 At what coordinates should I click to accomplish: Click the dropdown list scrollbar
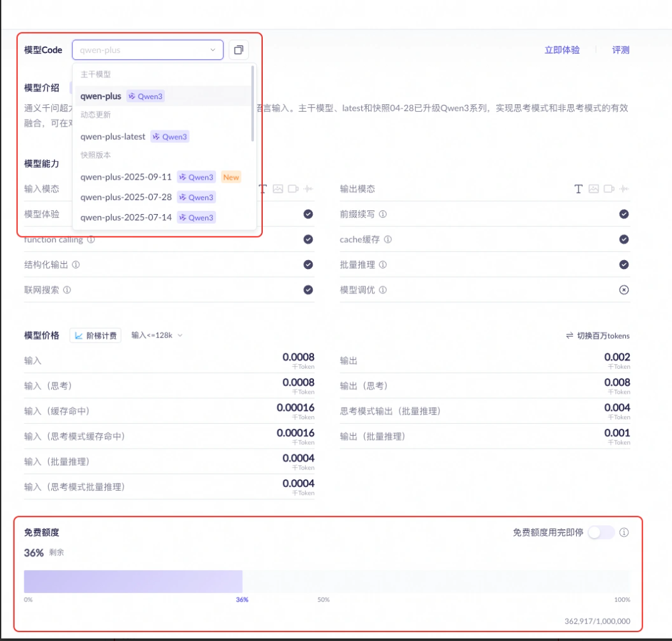click(x=253, y=104)
